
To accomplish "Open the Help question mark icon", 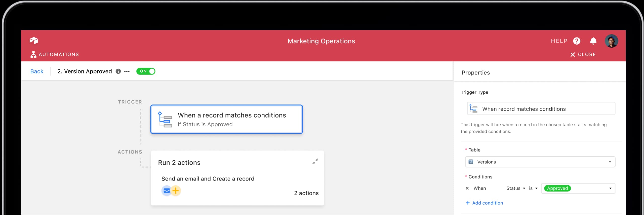I will point(577,41).
